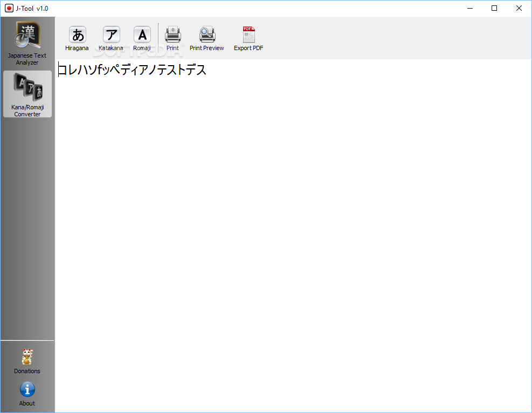Close the J-Tool window
Image resolution: width=532 pixels, height=413 pixels.
point(519,8)
